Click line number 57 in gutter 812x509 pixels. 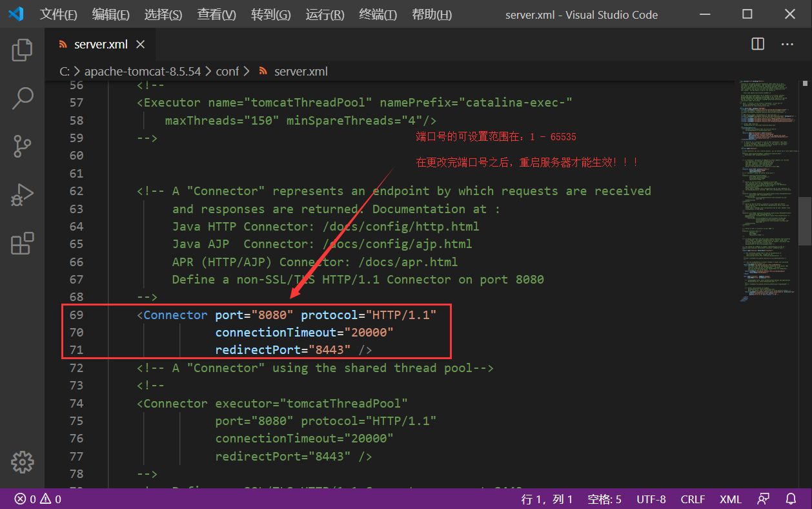pos(76,102)
